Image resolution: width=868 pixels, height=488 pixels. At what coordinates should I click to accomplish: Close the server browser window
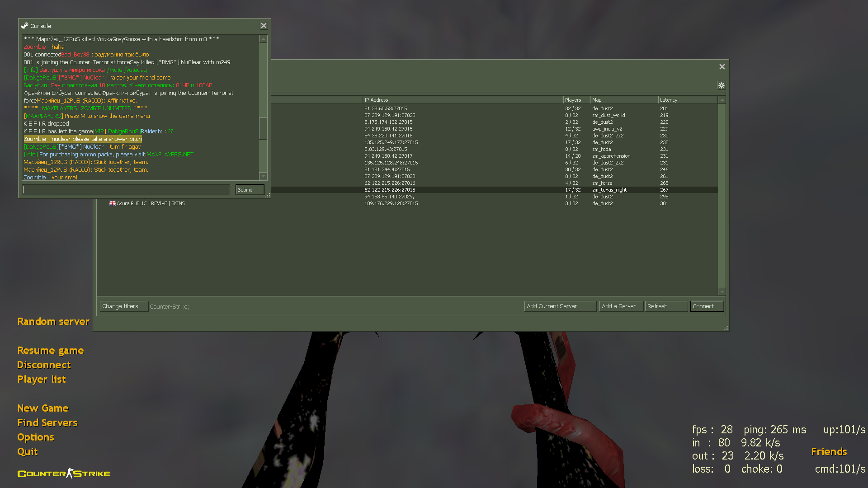click(x=722, y=67)
